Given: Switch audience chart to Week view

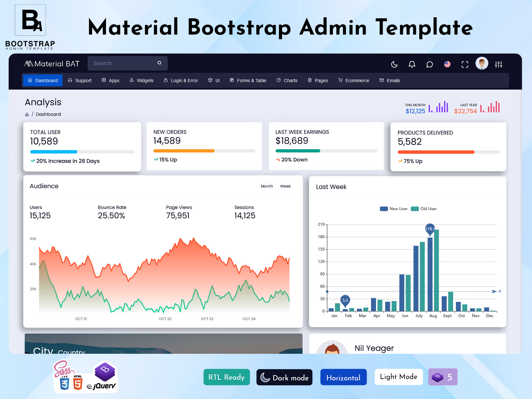Looking at the screenshot, I should (285, 186).
